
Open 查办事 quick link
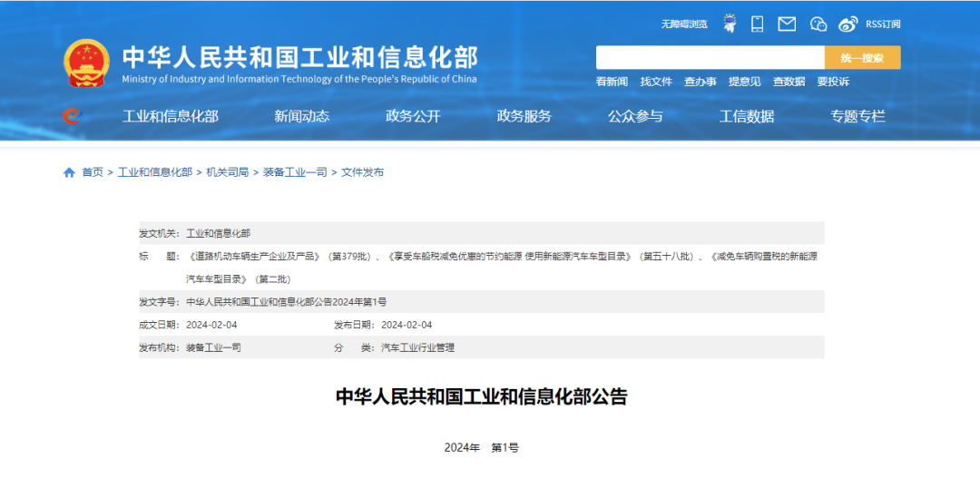[x=700, y=82]
